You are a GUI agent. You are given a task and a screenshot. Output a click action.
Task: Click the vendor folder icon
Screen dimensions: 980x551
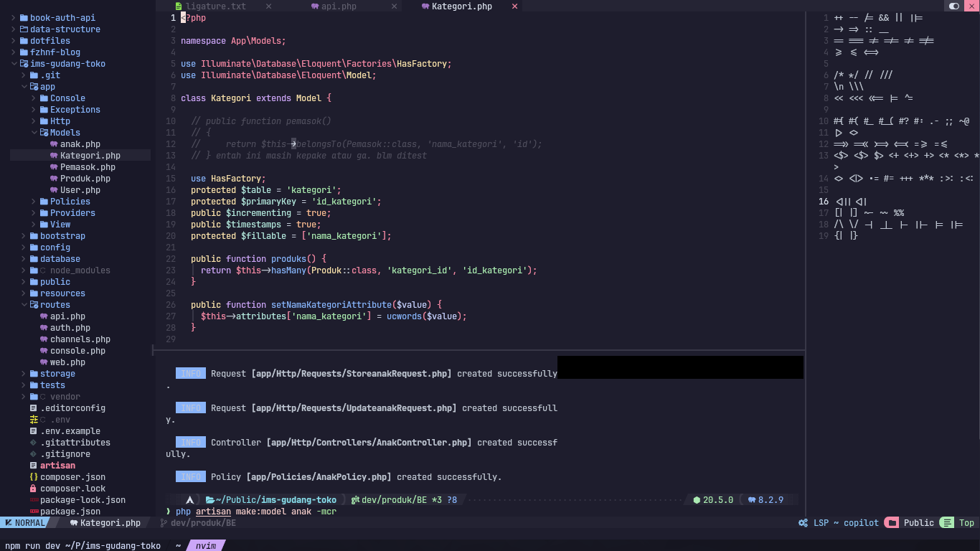point(34,397)
